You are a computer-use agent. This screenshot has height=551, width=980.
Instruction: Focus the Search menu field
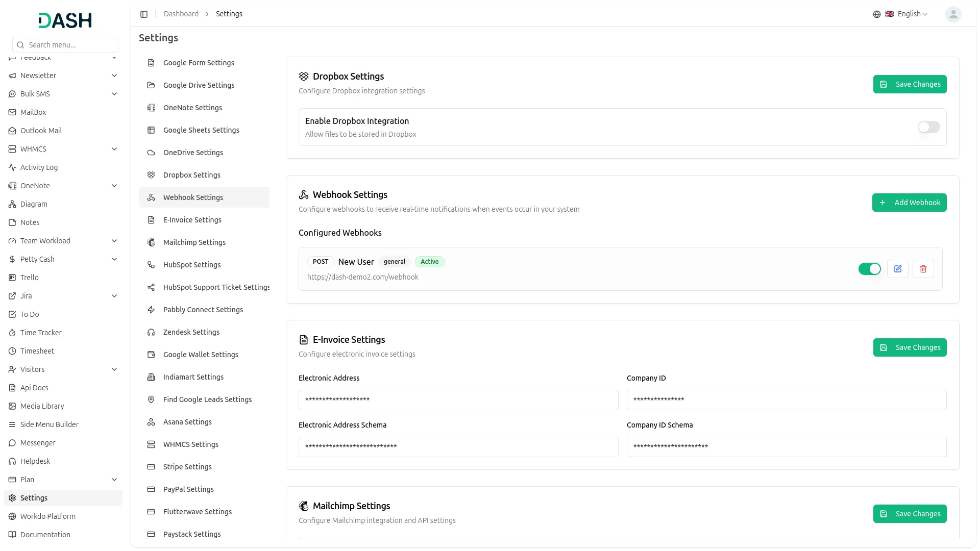pyautogui.click(x=65, y=45)
